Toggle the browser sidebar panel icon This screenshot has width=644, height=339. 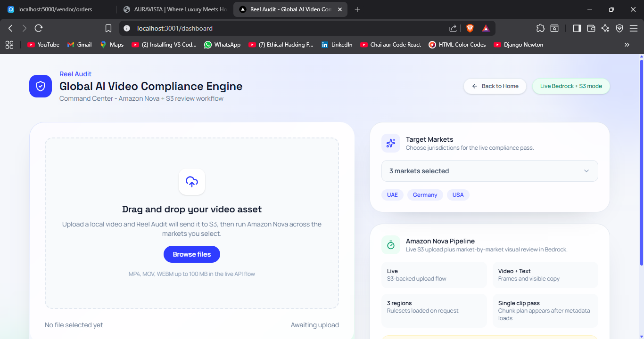click(x=577, y=28)
